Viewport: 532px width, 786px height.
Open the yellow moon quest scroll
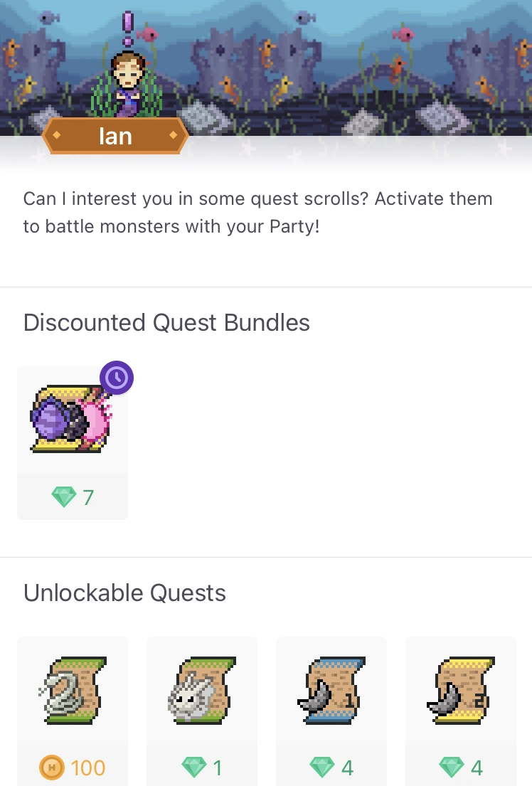461,690
